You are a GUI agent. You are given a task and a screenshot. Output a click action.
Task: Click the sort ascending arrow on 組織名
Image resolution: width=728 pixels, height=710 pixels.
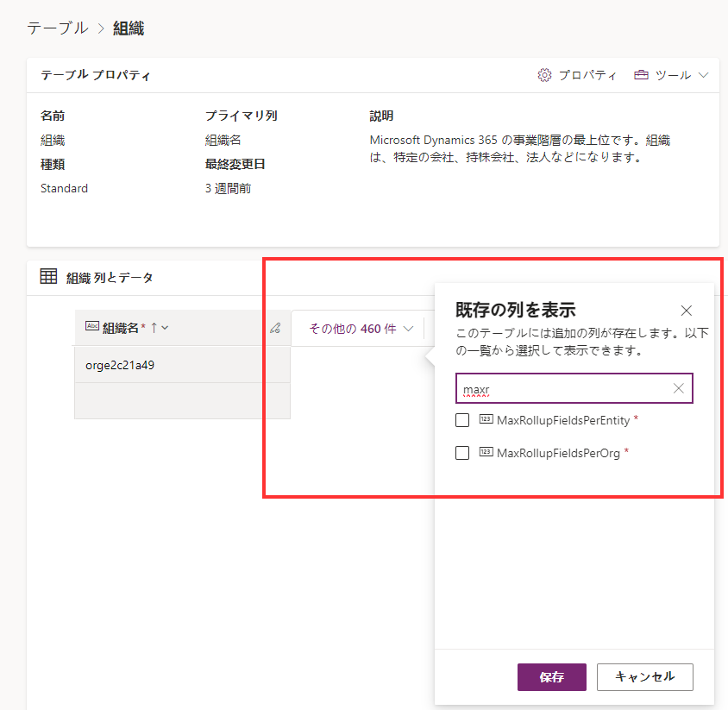tap(154, 328)
